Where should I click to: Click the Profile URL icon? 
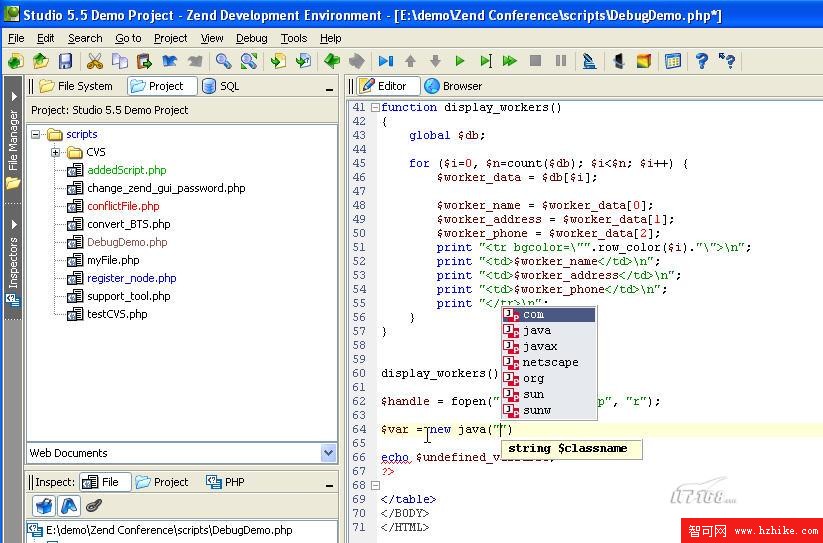(x=589, y=61)
